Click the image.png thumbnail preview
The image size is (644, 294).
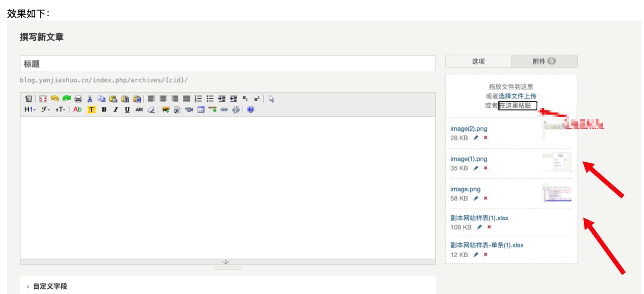tap(557, 192)
